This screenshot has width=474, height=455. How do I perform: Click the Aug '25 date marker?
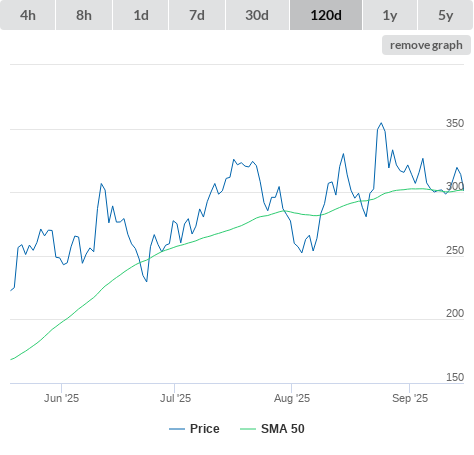[x=292, y=398]
